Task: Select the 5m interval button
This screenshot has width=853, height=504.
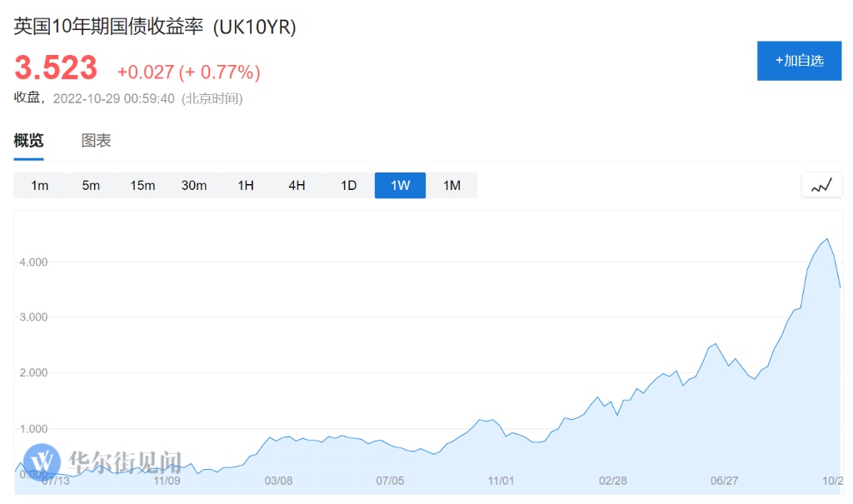Action: click(x=91, y=185)
